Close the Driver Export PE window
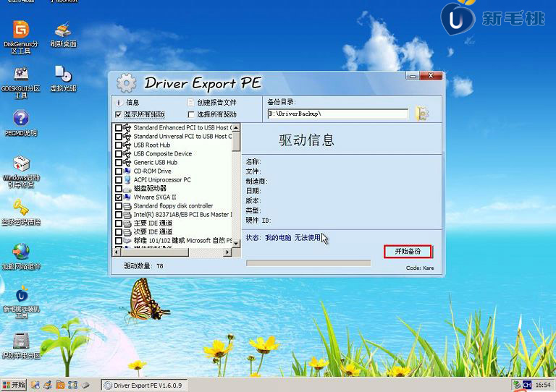This screenshot has width=556, height=392. click(x=431, y=75)
